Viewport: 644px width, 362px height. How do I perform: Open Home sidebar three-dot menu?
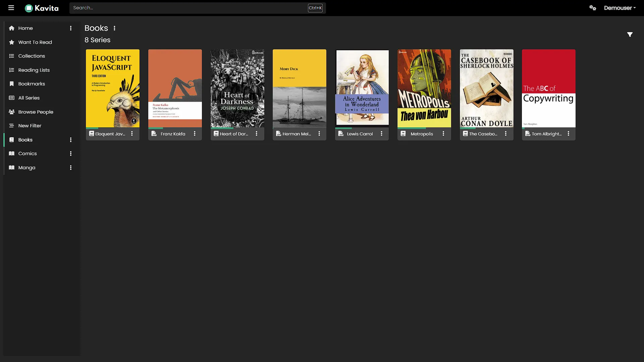(71, 28)
